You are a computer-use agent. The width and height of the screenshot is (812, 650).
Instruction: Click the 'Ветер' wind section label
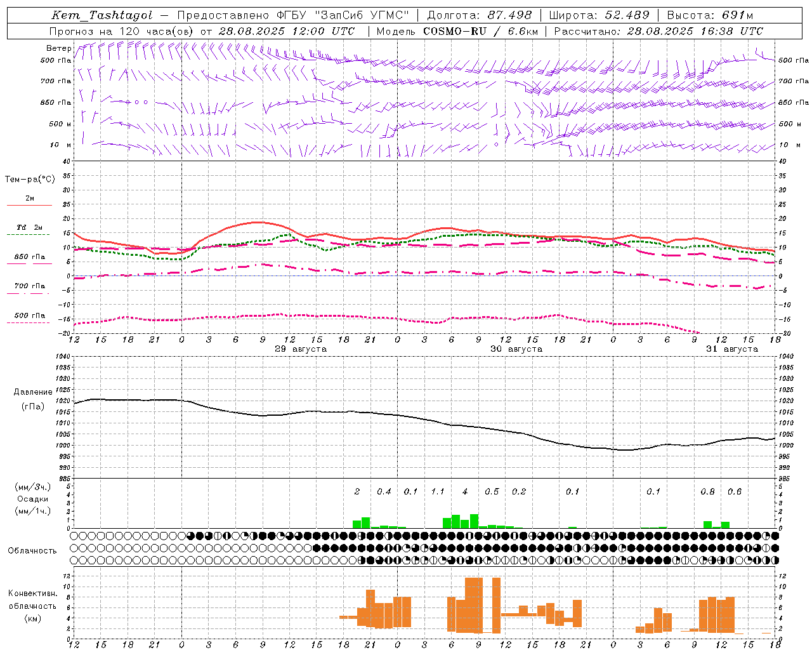pyautogui.click(x=58, y=48)
